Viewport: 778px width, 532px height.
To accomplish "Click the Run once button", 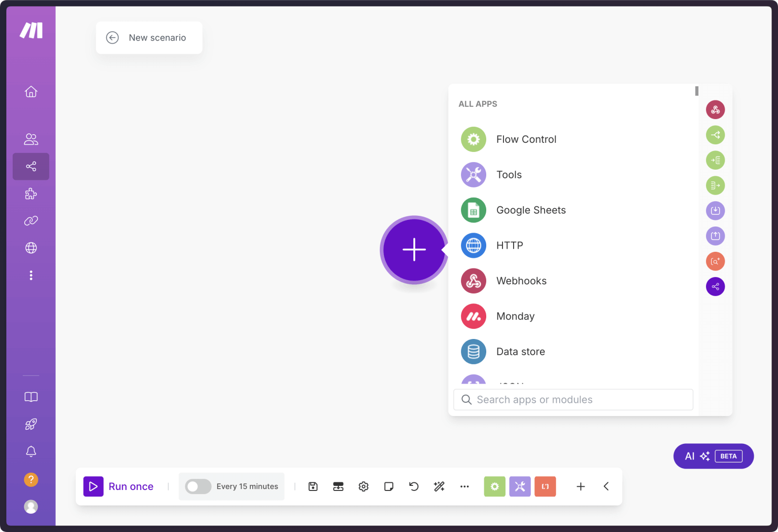I will pyautogui.click(x=119, y=486).
